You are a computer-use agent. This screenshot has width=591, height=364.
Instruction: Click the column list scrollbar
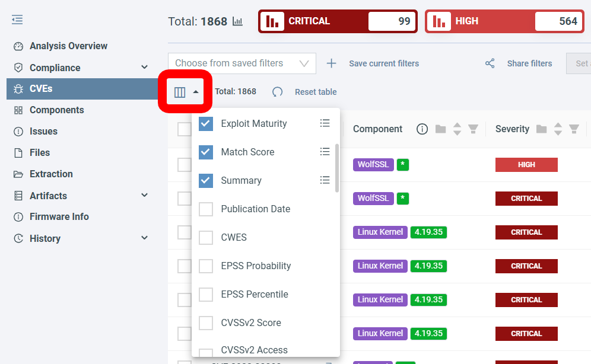click(337, 168)
